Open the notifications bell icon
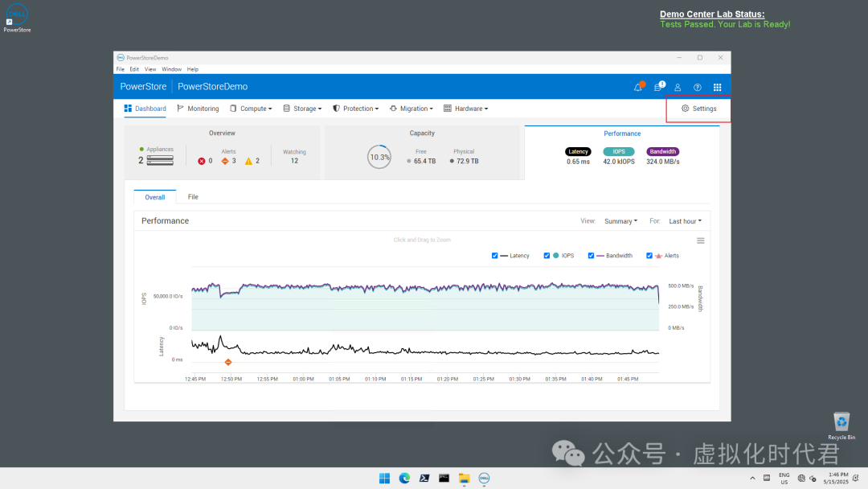The image size is (868, 489). coord(638,87)
